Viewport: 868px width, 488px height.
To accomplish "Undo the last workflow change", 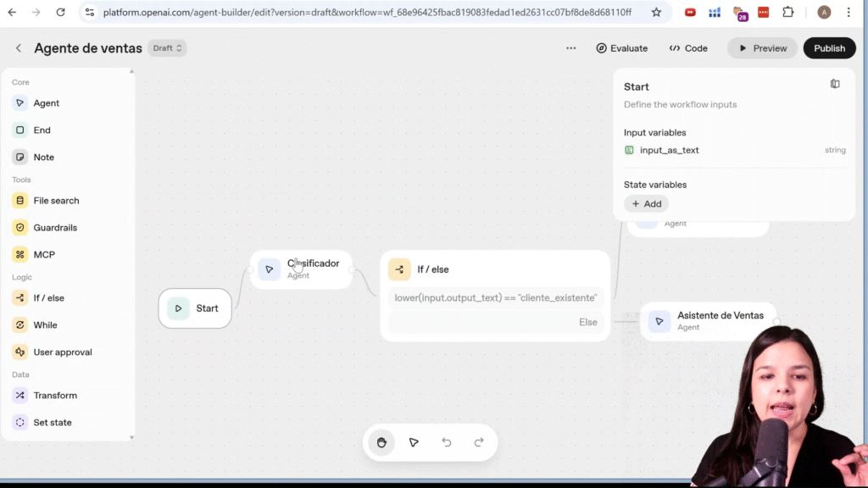I will coord(447,442).
